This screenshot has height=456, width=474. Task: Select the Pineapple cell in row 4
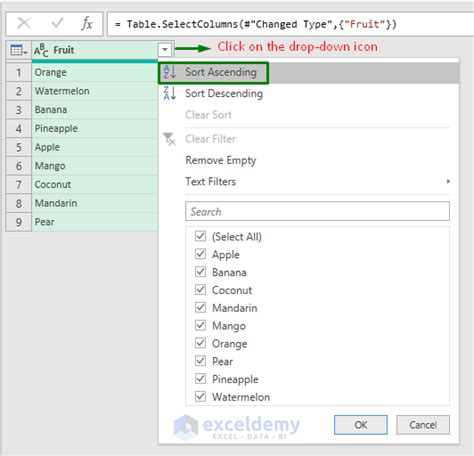coord(95,129)
